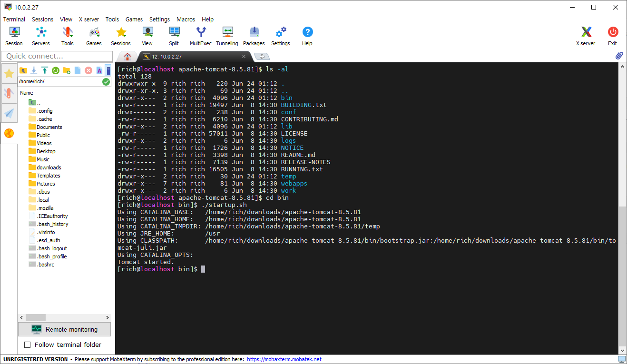Click the X server toolbar icon
This screenshot has height=364, width=627.
click(586, 36)
